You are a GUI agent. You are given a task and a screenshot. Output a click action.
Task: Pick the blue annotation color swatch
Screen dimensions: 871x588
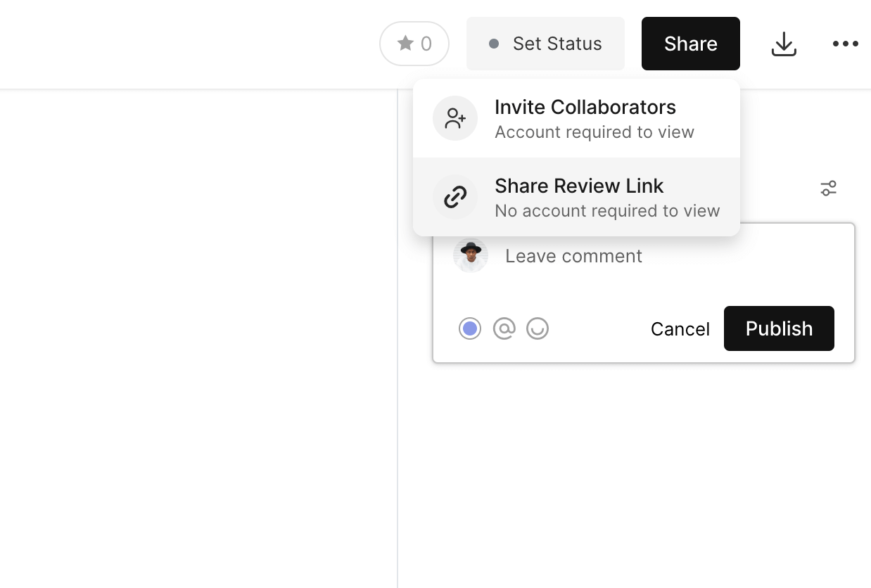coord(470,328)
